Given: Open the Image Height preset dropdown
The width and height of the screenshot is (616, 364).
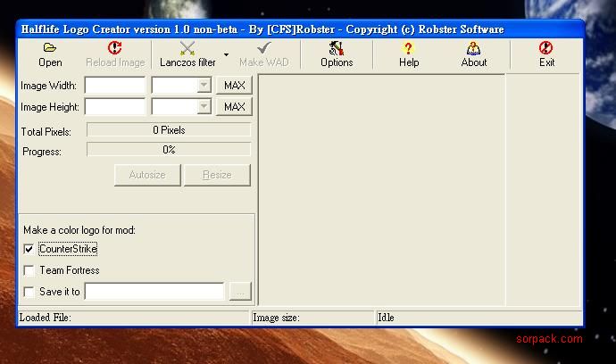Looking at the screenshot, I should (x=204, y=107).
